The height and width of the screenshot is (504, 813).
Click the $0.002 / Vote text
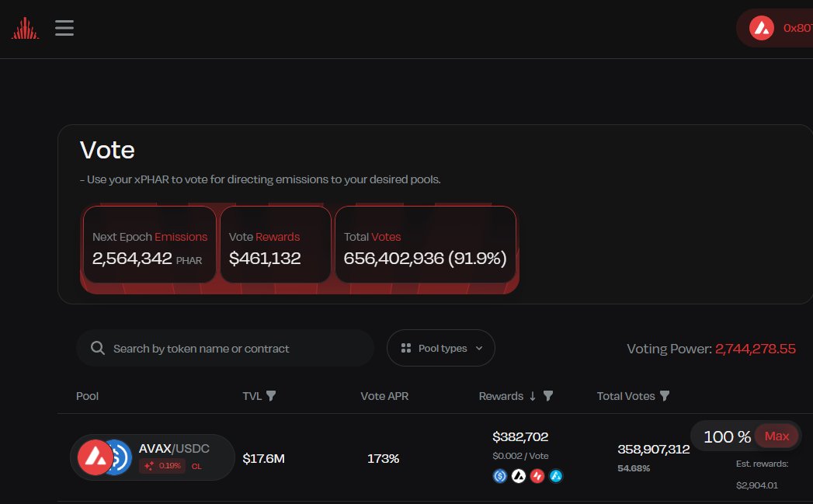pyautogui.click(x=520, y=456)
